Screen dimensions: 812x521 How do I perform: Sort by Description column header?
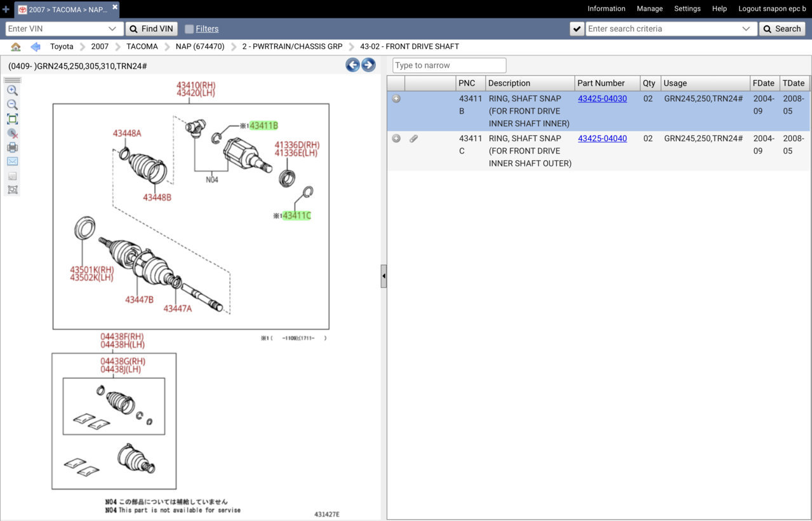click(x=530, y=83)
